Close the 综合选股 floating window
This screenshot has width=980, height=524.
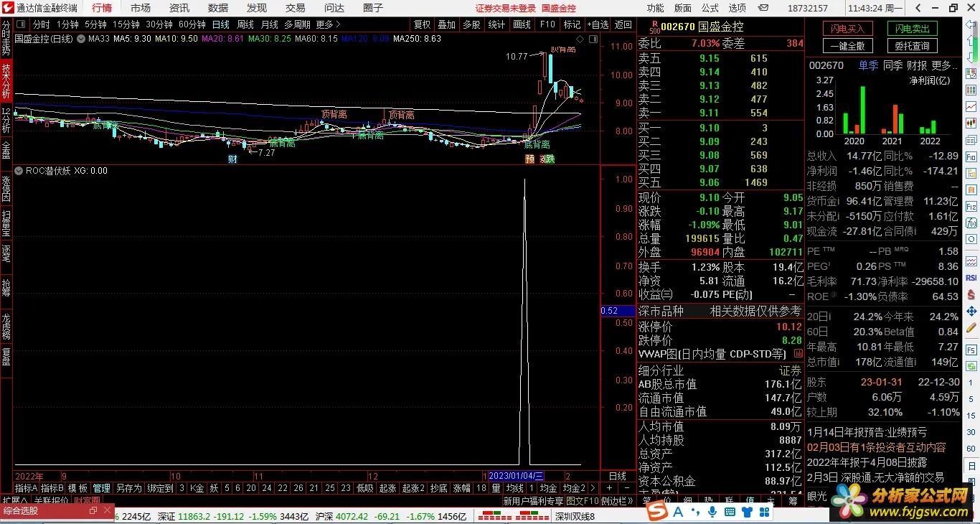(x=108, y=510)
